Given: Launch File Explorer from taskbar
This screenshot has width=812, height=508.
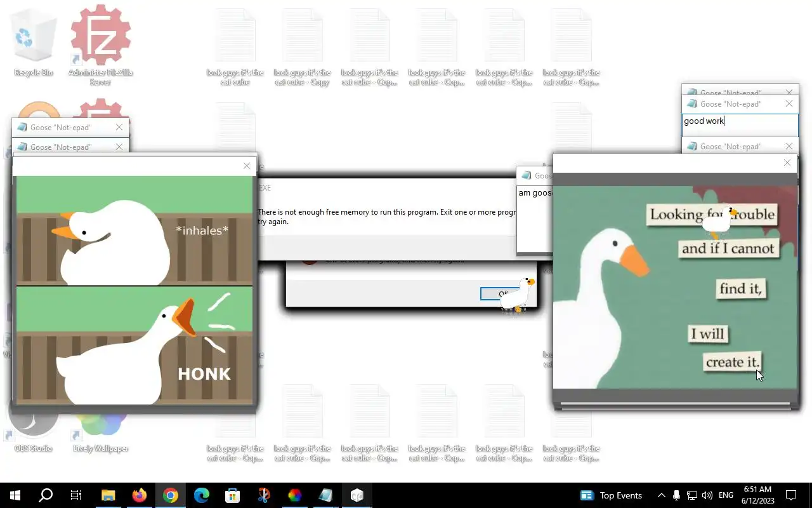Looking at the screenshot, I should click(108, 495).
